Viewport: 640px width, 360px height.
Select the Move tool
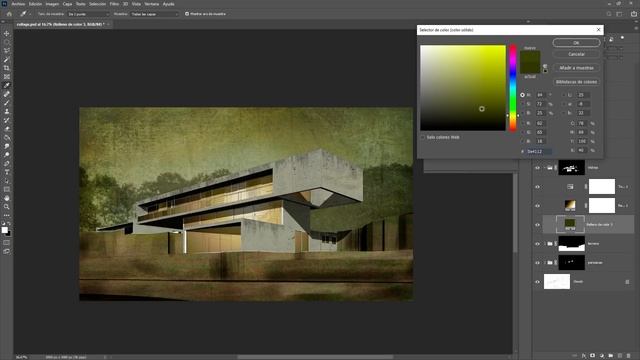tap(7, 33)
